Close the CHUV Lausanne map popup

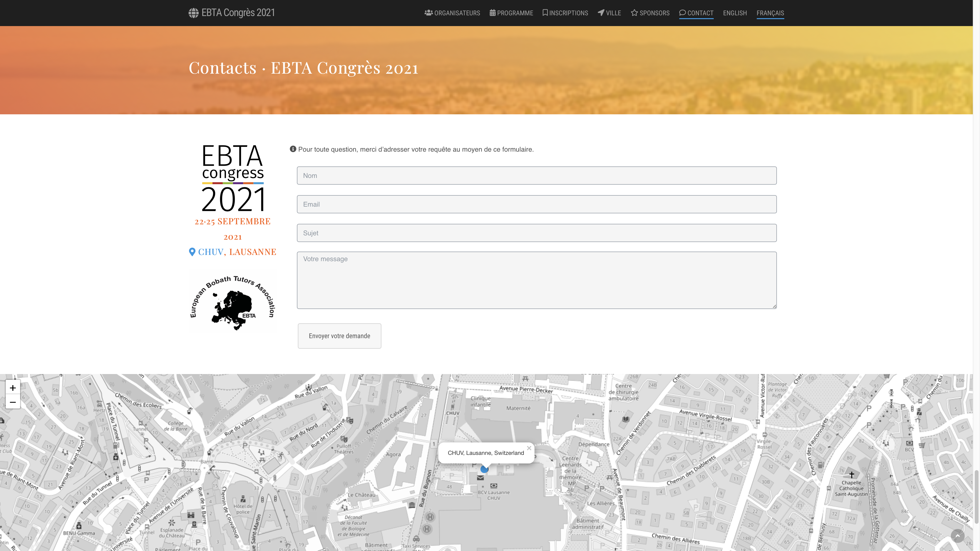click(x=529, y=448)
